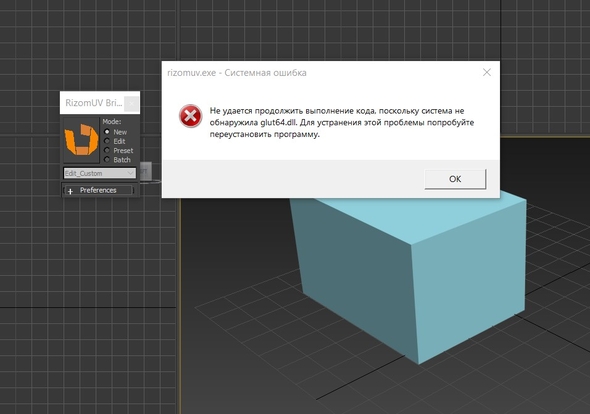Click the orange RizomUV logo button

coord(81,140)
